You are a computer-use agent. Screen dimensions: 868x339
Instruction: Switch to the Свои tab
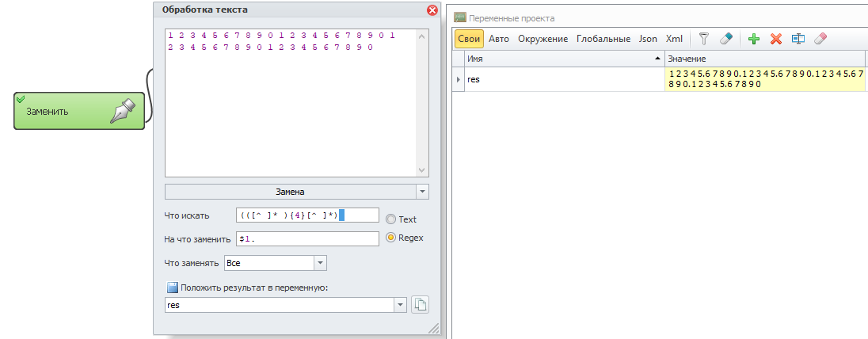coord(470,39)
